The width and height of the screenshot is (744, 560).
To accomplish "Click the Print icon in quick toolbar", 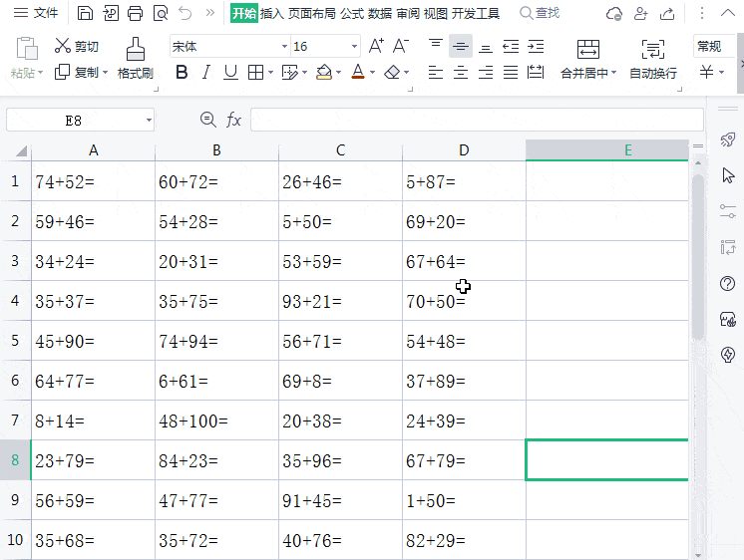I will pos(136,13).
